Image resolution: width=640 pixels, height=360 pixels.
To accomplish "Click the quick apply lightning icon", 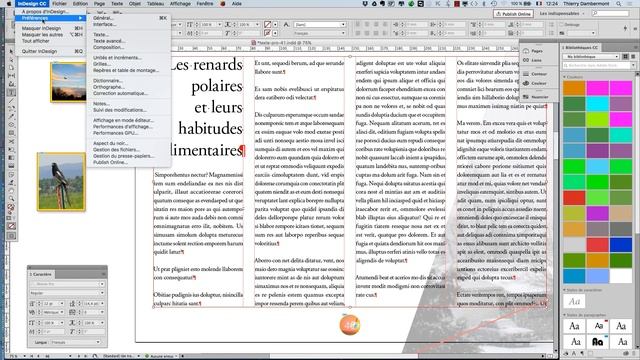I will tap(625, 29).
